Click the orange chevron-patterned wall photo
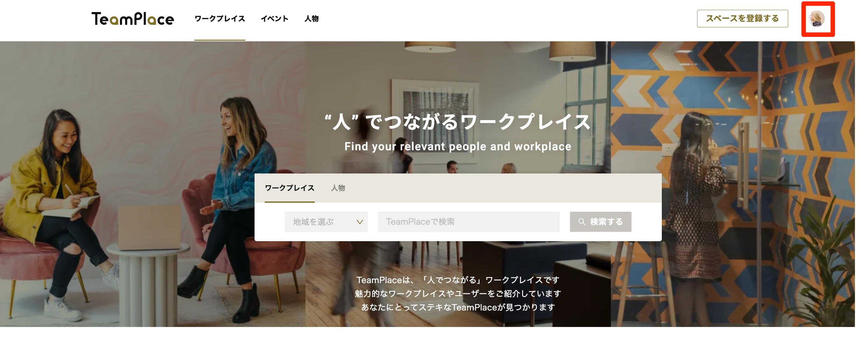868x340 pixels. [733, 184]
